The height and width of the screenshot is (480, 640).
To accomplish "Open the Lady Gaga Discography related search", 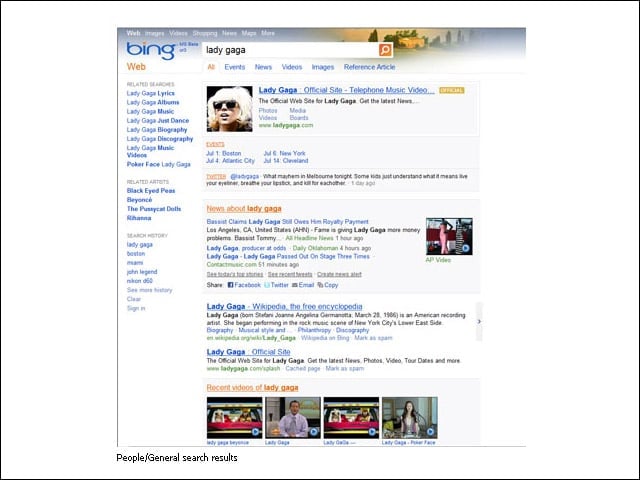I will click(160, 139).
